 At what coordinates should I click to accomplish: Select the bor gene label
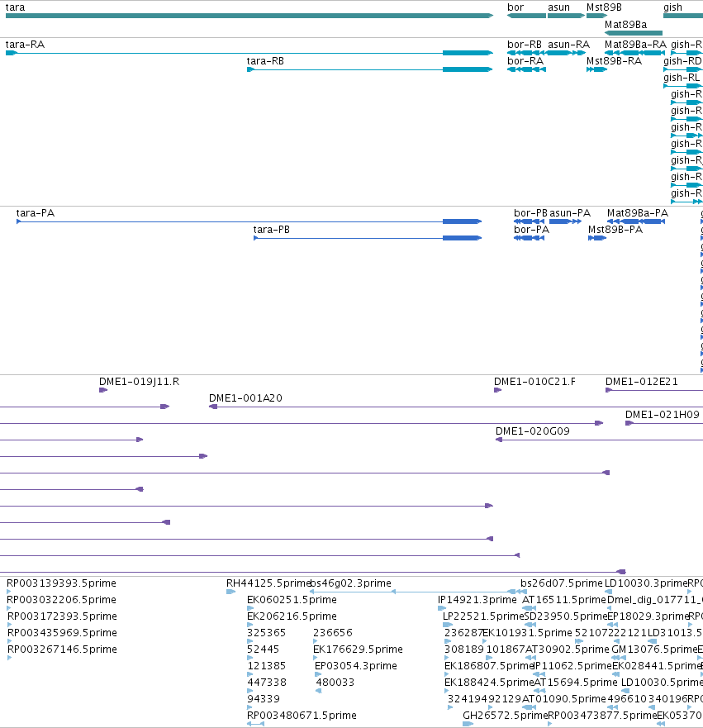click(x=515, y=7)
